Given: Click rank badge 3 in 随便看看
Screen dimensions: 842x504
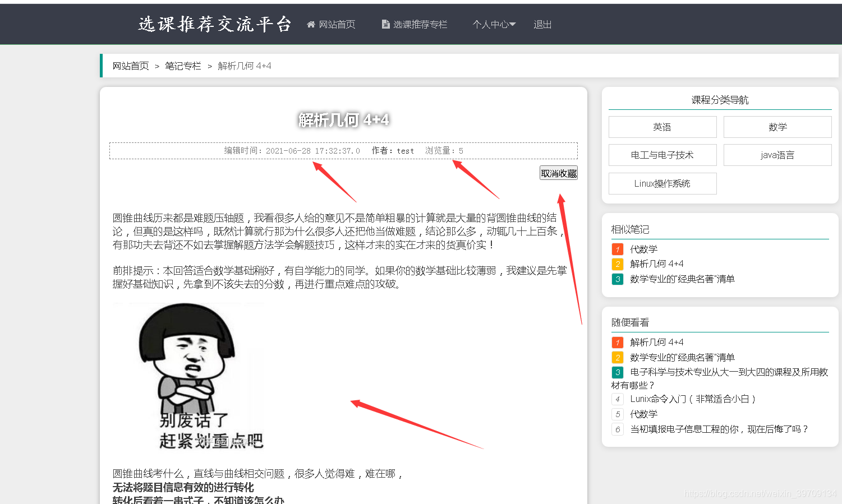Looking at the screenshot, I should (618, 372).
